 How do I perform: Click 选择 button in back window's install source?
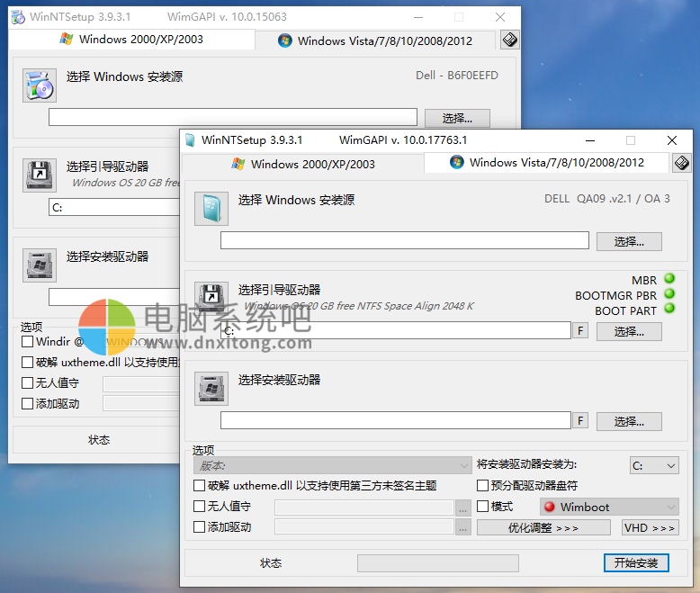point(457,119)
